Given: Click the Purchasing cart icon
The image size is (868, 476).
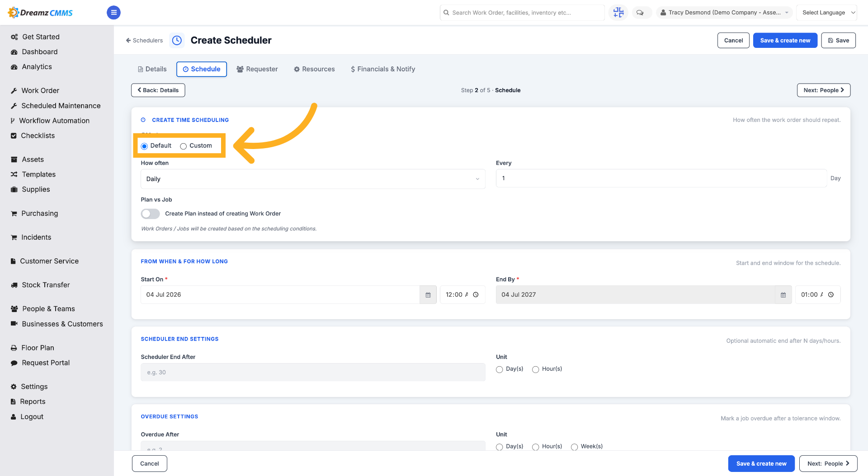Looking at the screenshot, I should point(14,214).
